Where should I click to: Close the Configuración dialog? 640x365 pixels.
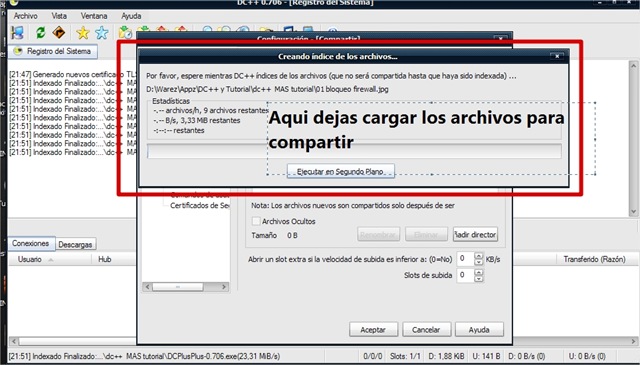501,38
